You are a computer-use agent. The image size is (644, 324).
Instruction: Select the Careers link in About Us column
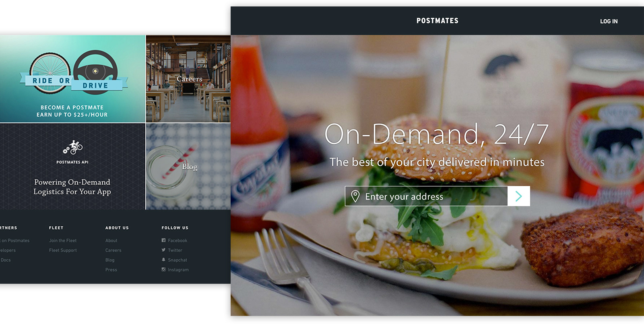tap(113, 250)
